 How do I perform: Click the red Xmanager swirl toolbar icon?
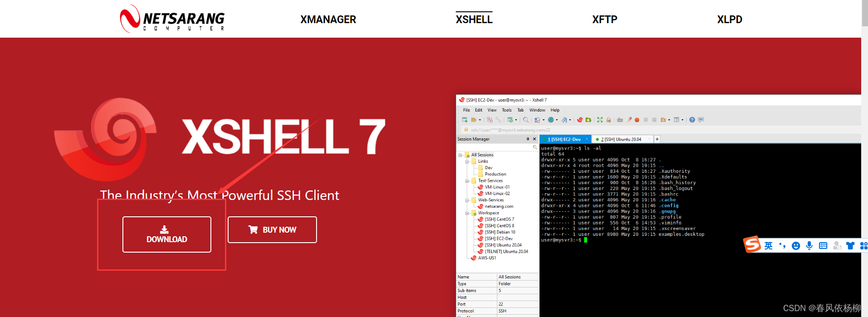[580, 120]
